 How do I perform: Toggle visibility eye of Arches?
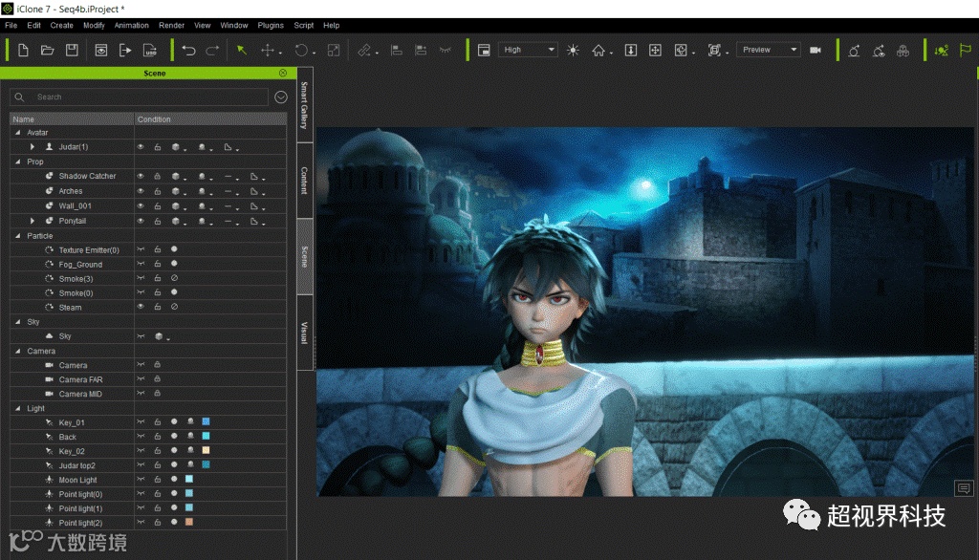point(141,191)
